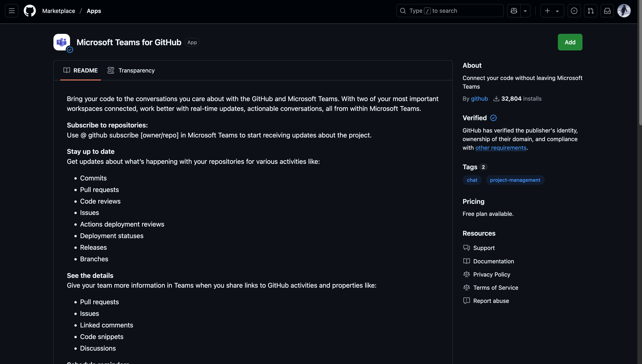
Task: Open your notifications inbox
Action: tap(607, 10)
